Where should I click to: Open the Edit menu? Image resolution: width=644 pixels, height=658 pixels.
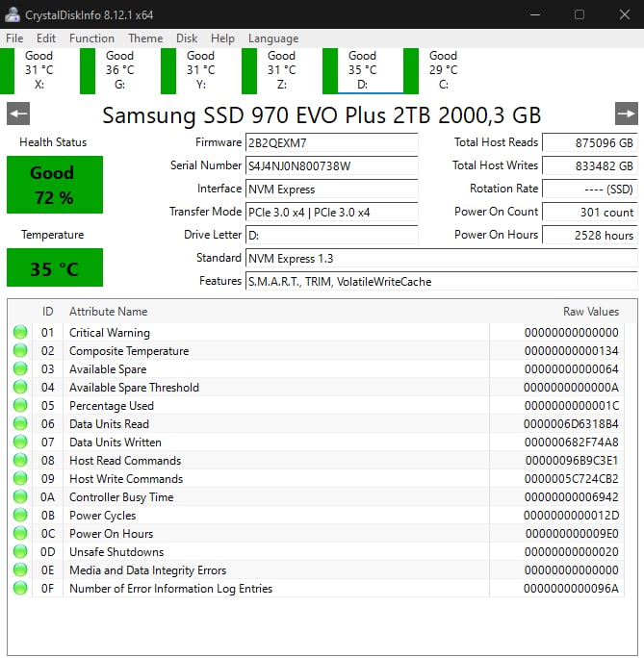tap(46, 38)
